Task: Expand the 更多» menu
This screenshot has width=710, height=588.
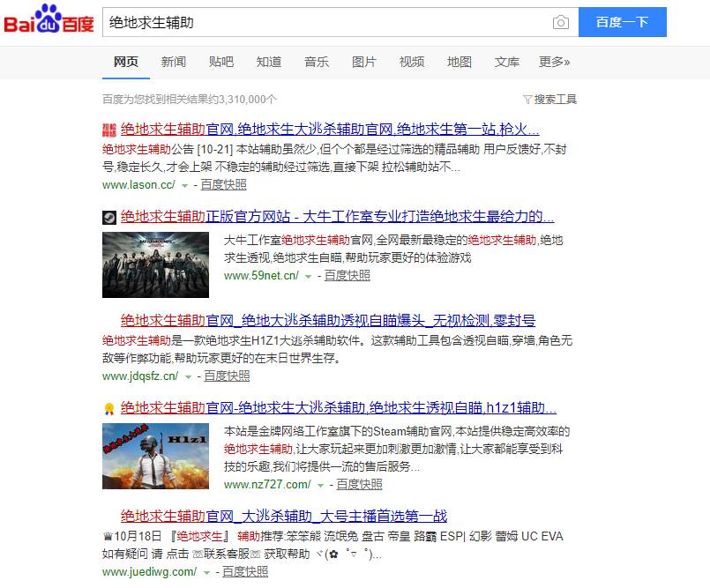Action: pyautogui.click(x=554, y=62)
